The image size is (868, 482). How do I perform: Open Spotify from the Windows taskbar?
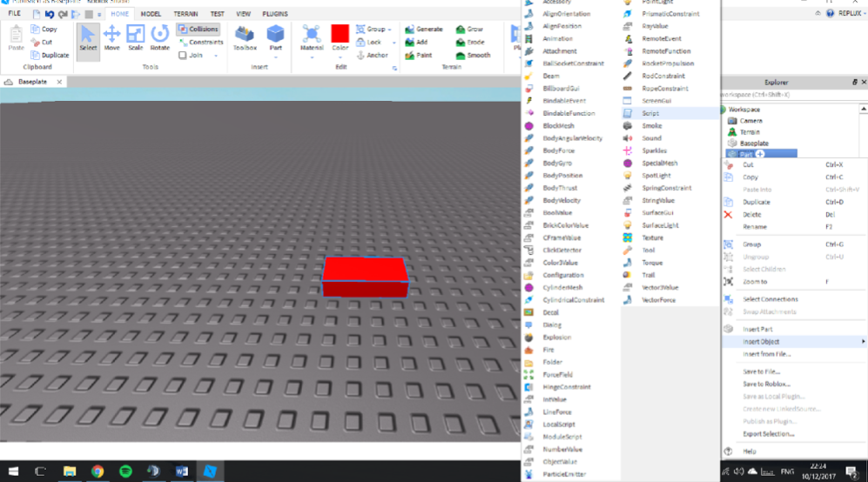click(125, 471)
